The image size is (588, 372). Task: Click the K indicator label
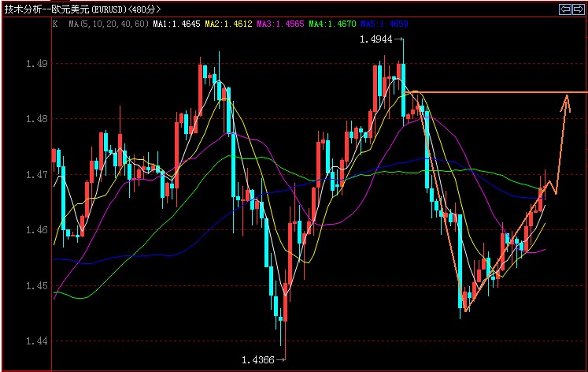pos(55,24)
